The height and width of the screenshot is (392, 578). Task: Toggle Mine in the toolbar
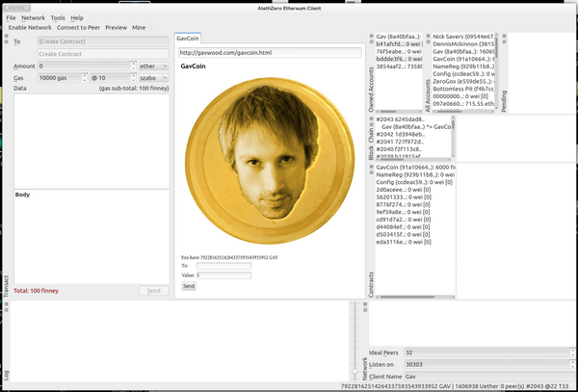click(x=139, y=28)
